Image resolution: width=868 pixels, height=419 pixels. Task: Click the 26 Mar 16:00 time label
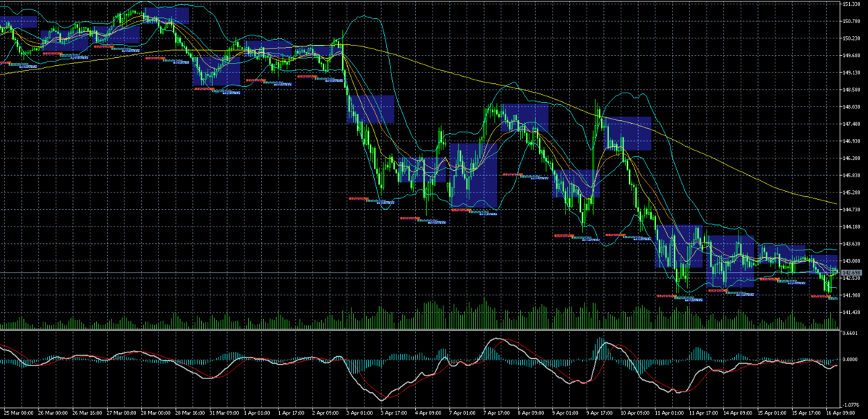click(x=88, y=412)
